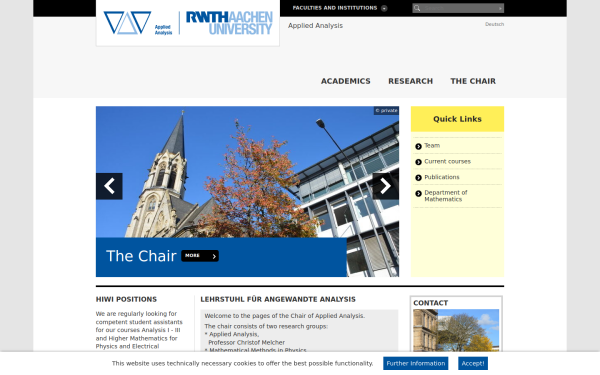Show next slide with right arrow
Viewport: 600px width, 375px height.
pyautogui.click(x=386, y=186)
